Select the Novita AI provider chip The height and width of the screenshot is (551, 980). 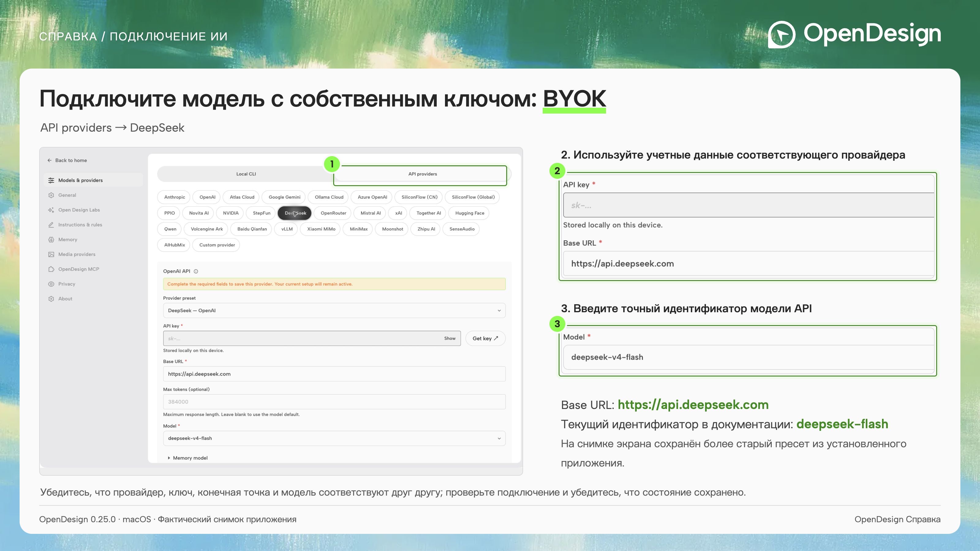point(198,213)
